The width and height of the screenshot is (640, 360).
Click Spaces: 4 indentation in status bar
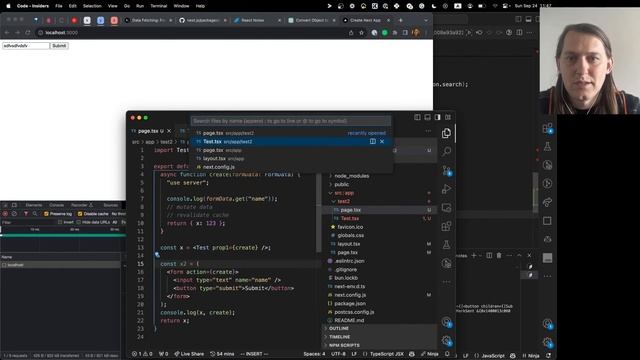(314, 354)
